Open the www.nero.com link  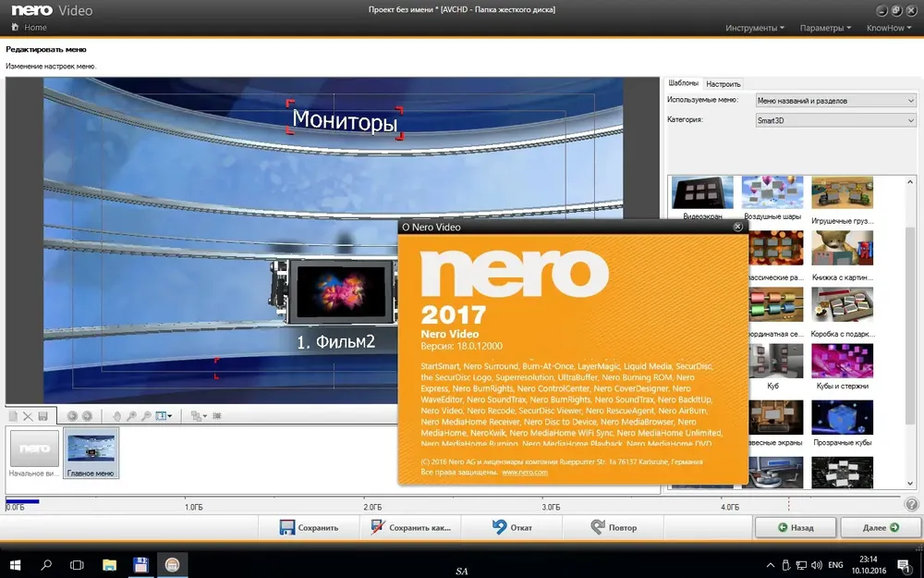click(525, 472)
